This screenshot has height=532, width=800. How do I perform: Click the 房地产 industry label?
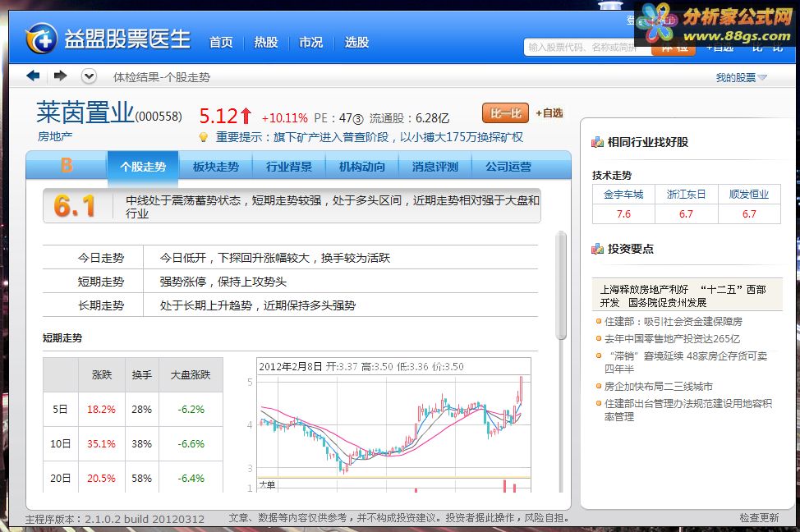pos(54,136)
